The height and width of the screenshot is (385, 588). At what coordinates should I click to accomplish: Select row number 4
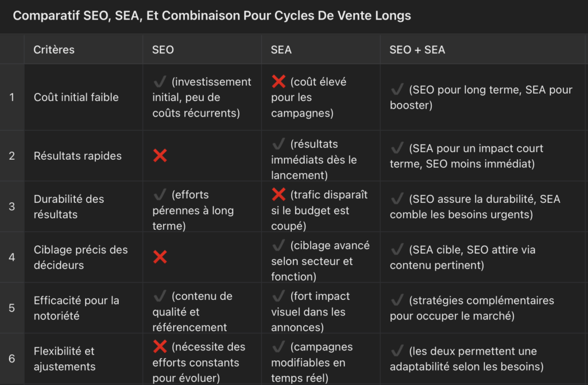pos(12,257)
